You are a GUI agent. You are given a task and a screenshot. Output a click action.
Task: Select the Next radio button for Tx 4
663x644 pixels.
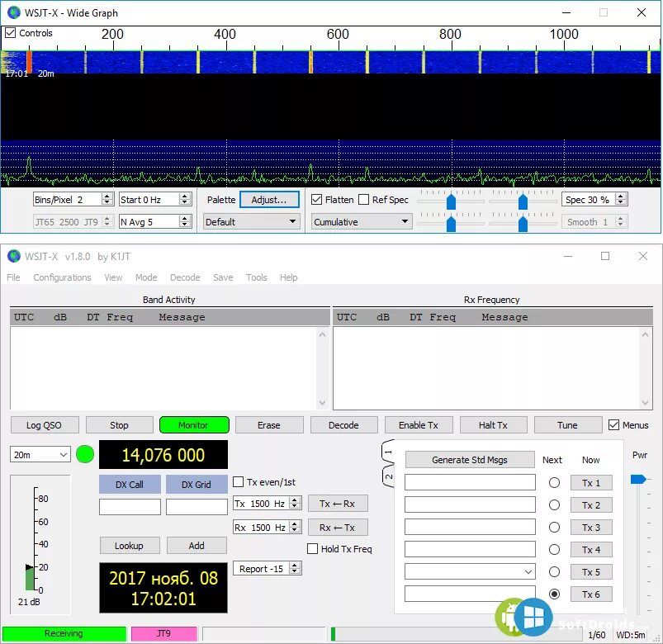pyautogui.click(x=554, y=550)
